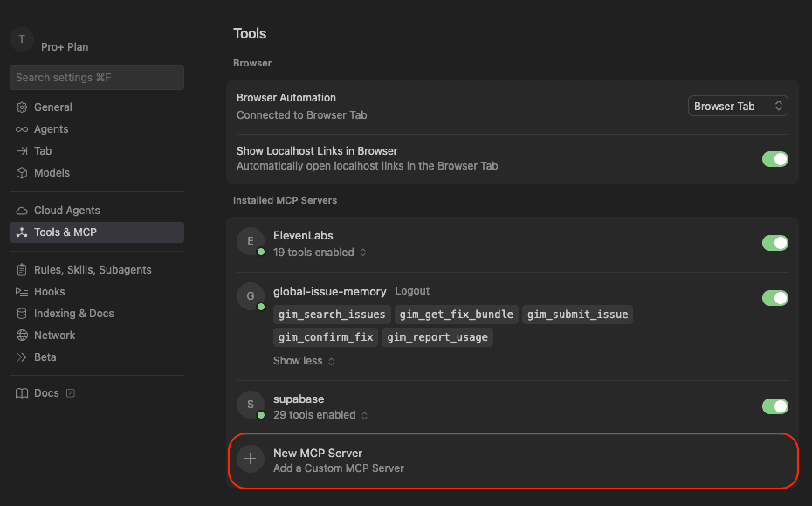Open the Browser Tab dropdown

738,105
